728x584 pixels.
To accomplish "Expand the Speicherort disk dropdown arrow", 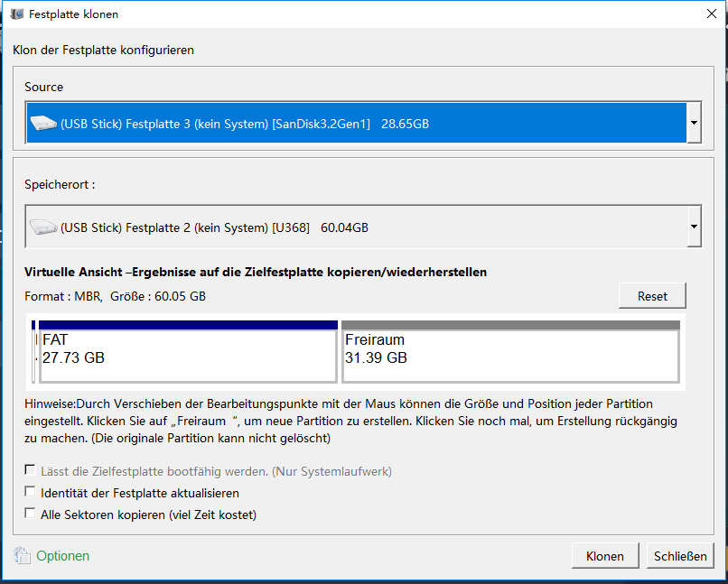I will (x=694, y=227).
